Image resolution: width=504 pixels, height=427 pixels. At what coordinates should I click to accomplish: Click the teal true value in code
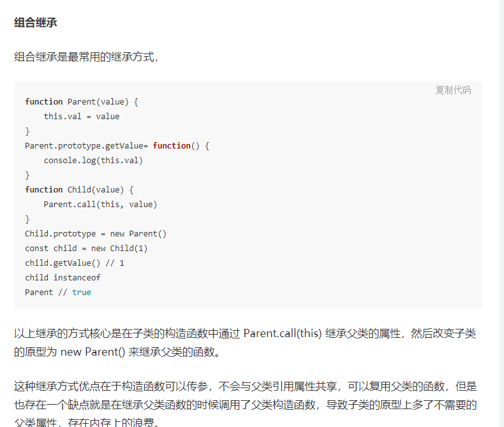(x=82, y=293)
